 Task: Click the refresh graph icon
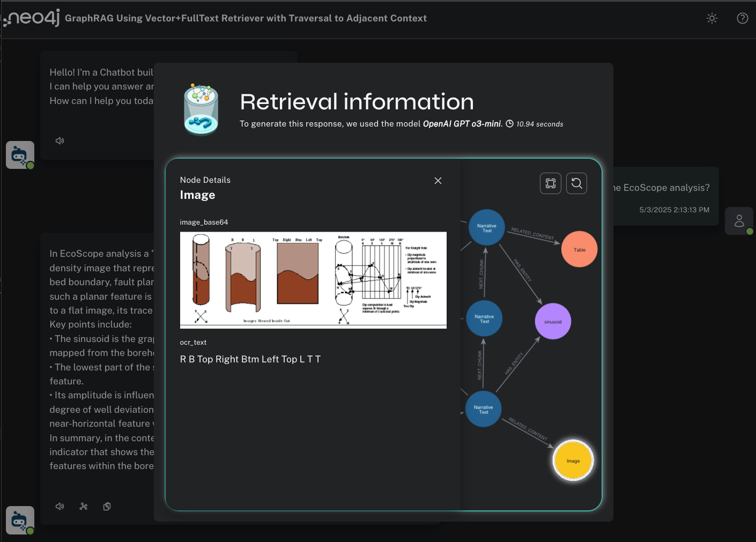[576, 183]
